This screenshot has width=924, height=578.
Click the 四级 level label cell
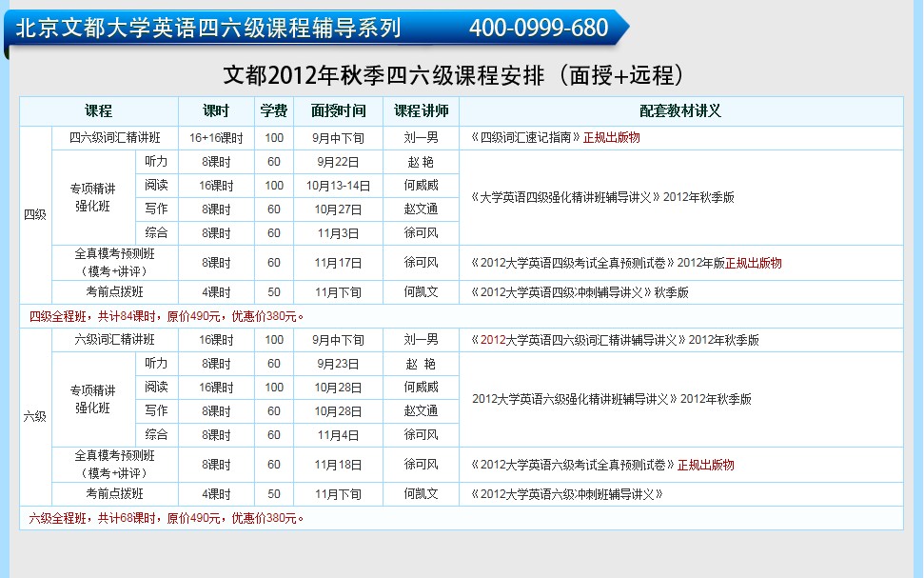35,214
